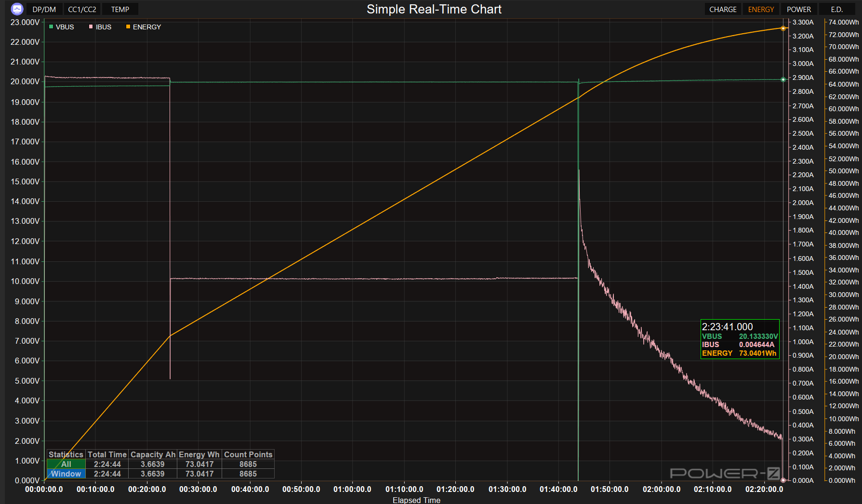Toggle the POWER curve button
Image resolution: width=862 pixels, height=504 pixels.
point(799,9)
